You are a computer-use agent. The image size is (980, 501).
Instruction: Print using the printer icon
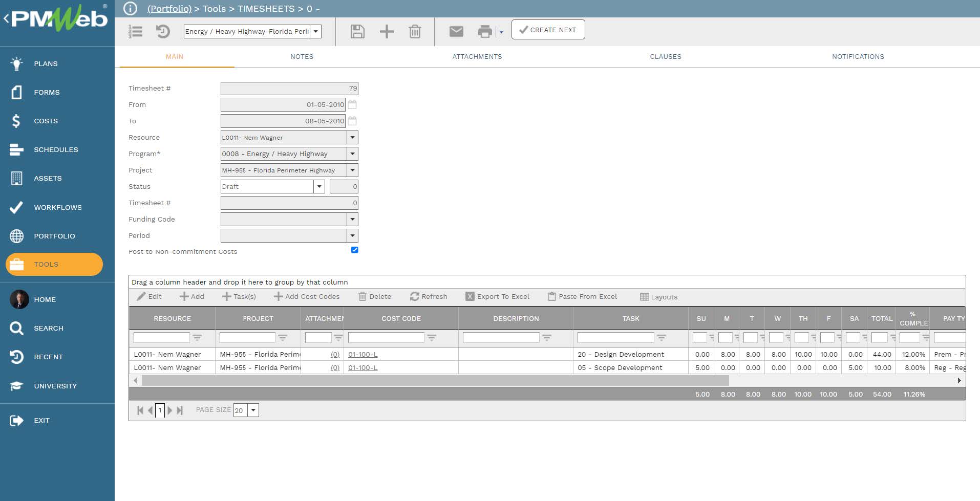coord(485,32)
